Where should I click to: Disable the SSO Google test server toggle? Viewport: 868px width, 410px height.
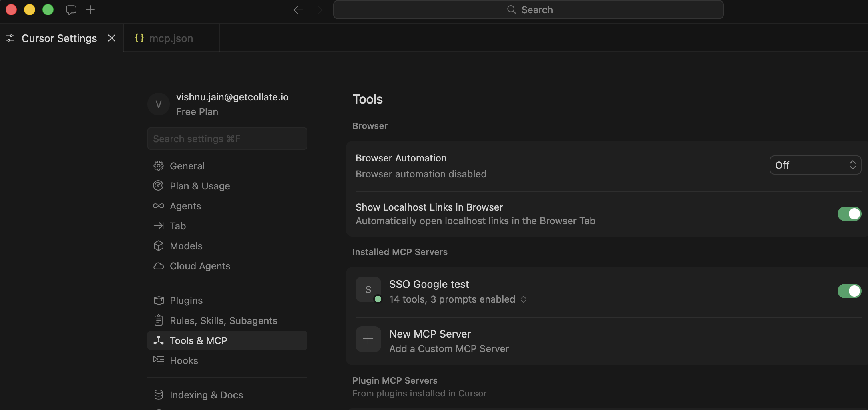tap(849, 291)
